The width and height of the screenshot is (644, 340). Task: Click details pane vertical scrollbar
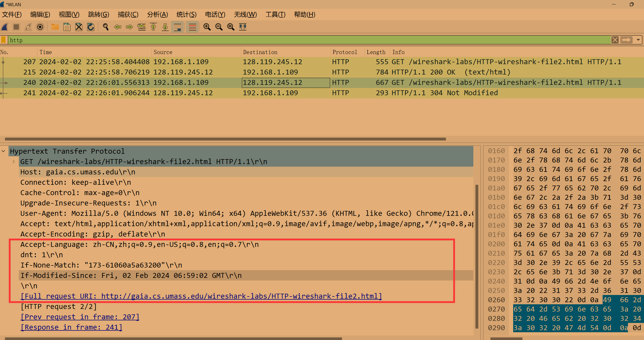477,257
